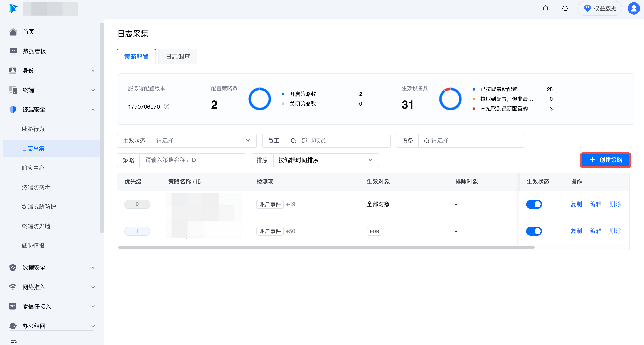This screenshot has width=644, height=345.
Task: Disable the priority 1 policy toggle
Action: point(534,231)
